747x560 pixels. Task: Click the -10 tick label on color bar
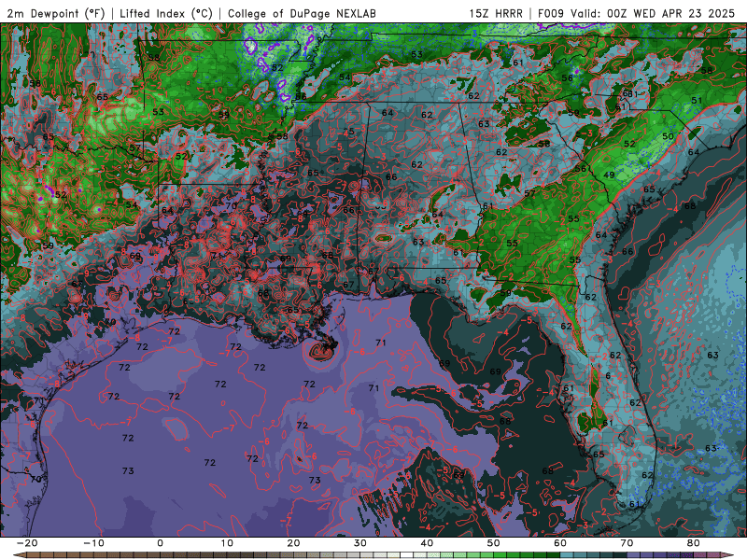click(93, 543)
